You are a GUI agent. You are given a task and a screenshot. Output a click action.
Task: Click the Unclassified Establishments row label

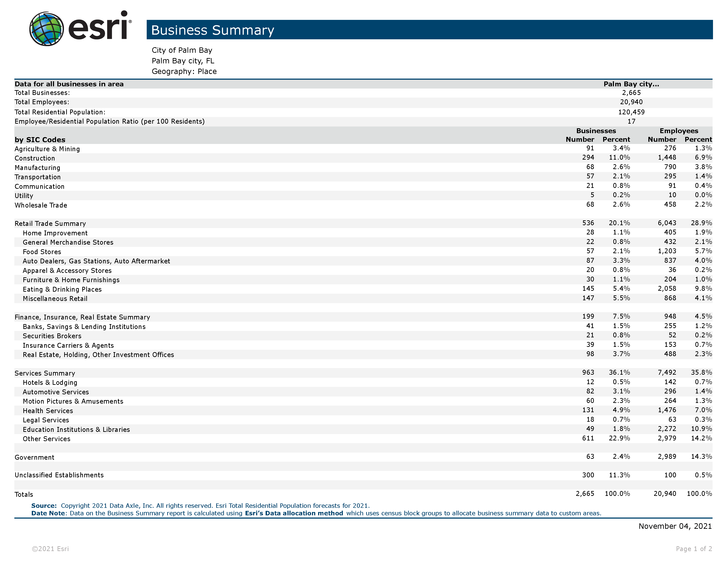coord(59,475)
